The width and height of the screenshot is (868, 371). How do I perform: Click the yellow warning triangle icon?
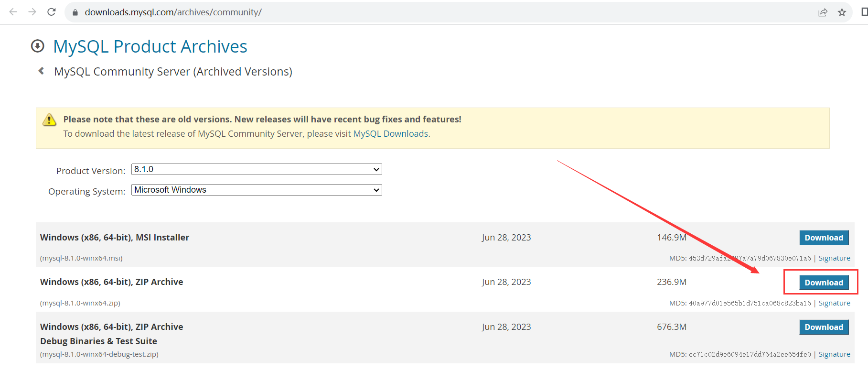(49, 120)
